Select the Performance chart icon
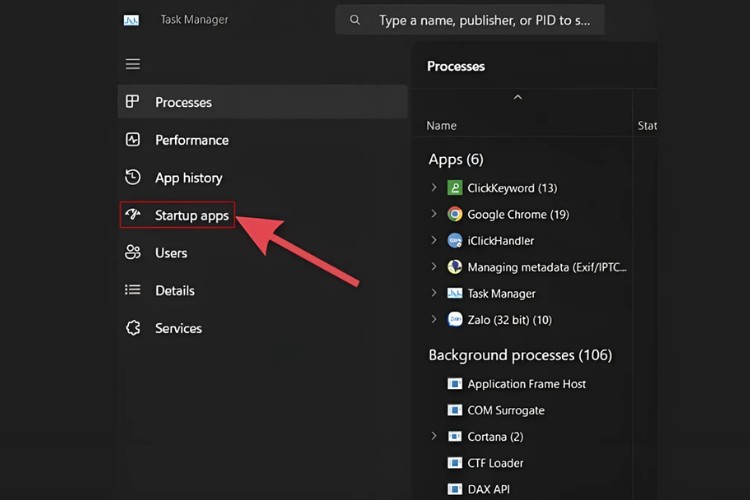Screen dimensions: 750x500 pyautogui.click(x=133, y=140)
